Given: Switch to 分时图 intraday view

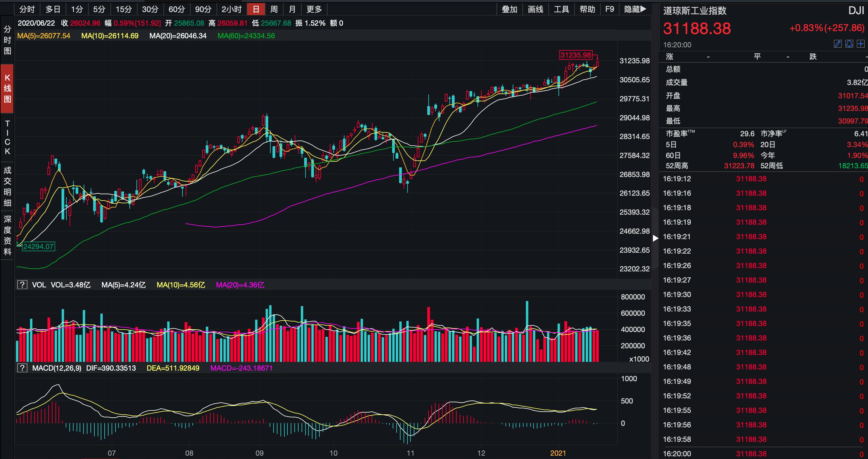Looking at the screenshot, I should click(7, 40).
